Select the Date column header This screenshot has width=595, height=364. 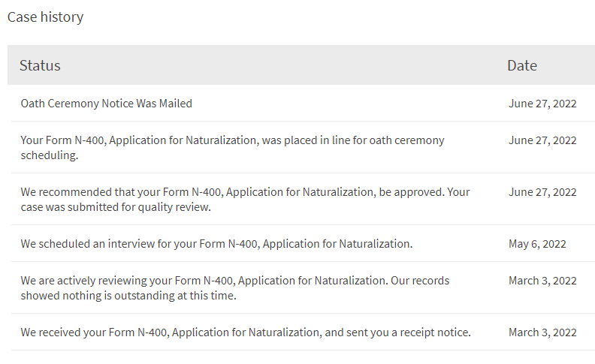[522, 65]
